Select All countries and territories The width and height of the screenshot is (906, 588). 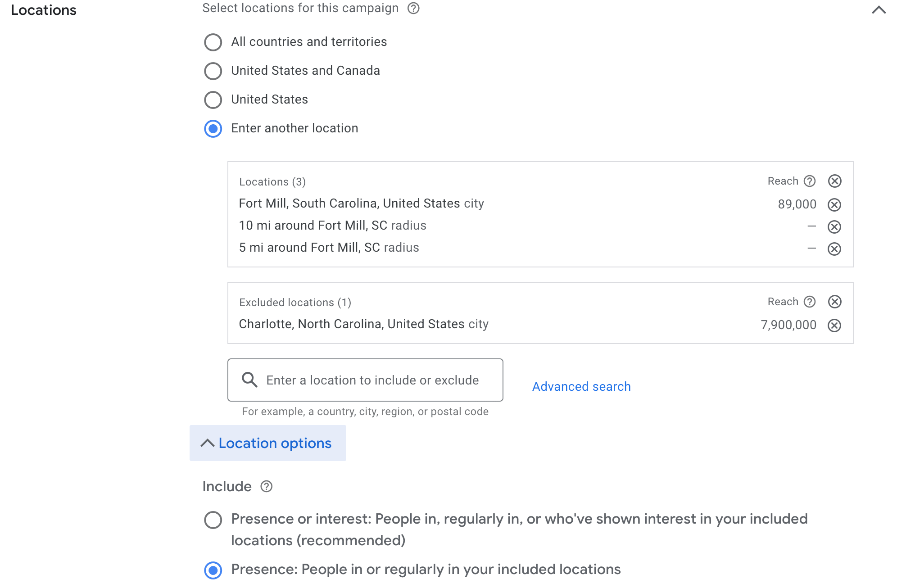[x=213, y=42]
